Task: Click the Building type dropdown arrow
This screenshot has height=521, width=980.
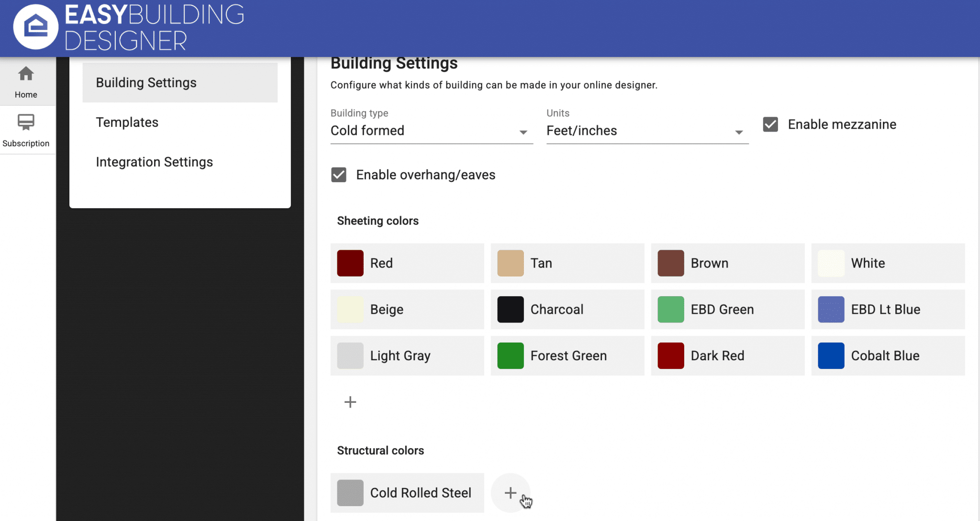Action: (523, 132)
